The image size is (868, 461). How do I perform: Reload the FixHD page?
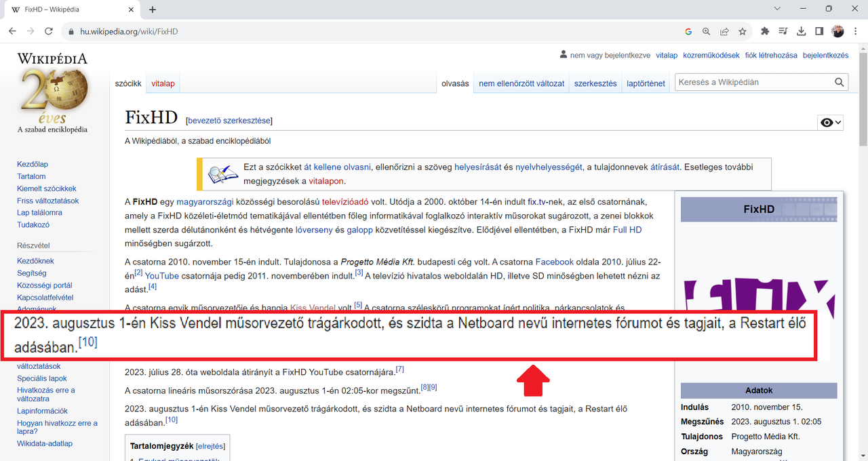tap(49, 31)
